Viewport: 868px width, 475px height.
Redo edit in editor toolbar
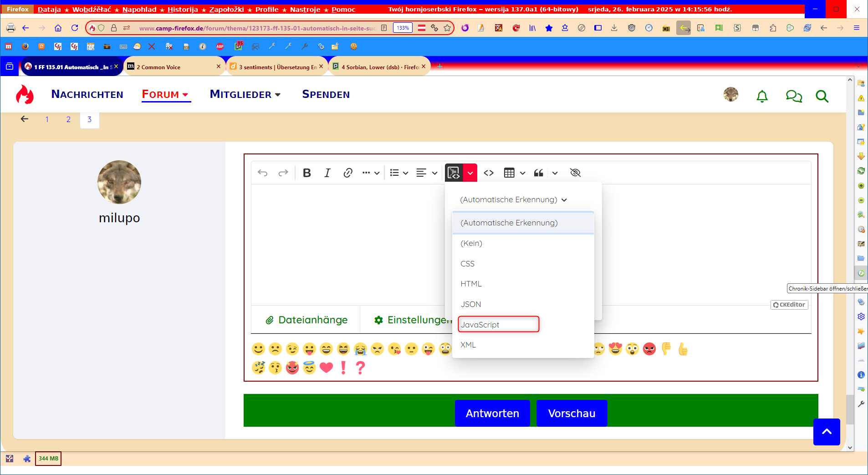pyautogui.click(x=283, y=173)
